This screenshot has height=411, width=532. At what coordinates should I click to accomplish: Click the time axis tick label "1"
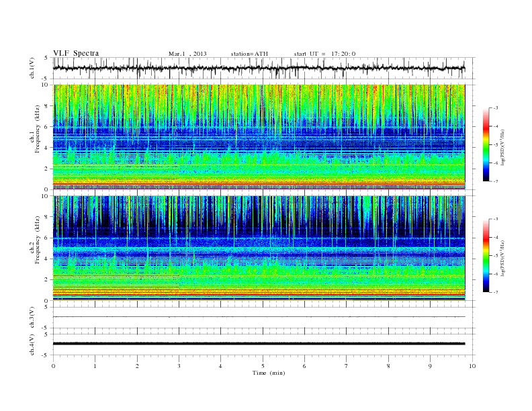(95, 366)
